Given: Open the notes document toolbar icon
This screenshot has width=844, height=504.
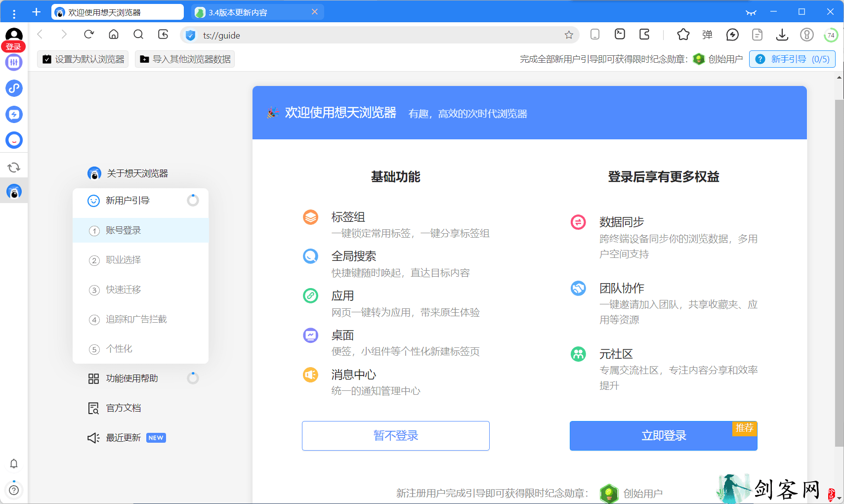Looking at the screenshot, I should 757,35.
